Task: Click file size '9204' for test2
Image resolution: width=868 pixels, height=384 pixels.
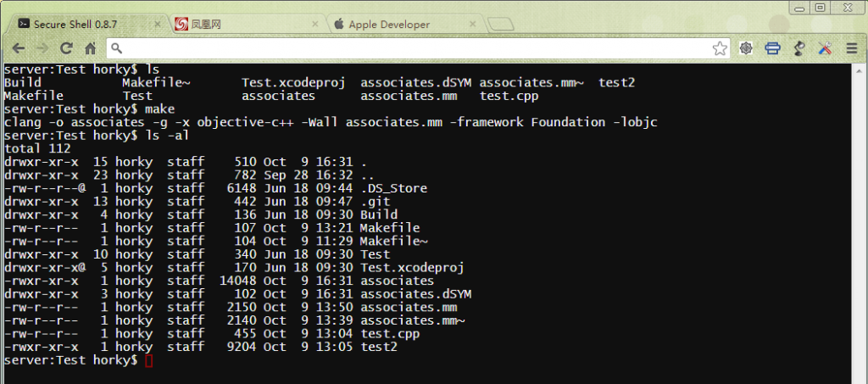Action: click(242, 348)
